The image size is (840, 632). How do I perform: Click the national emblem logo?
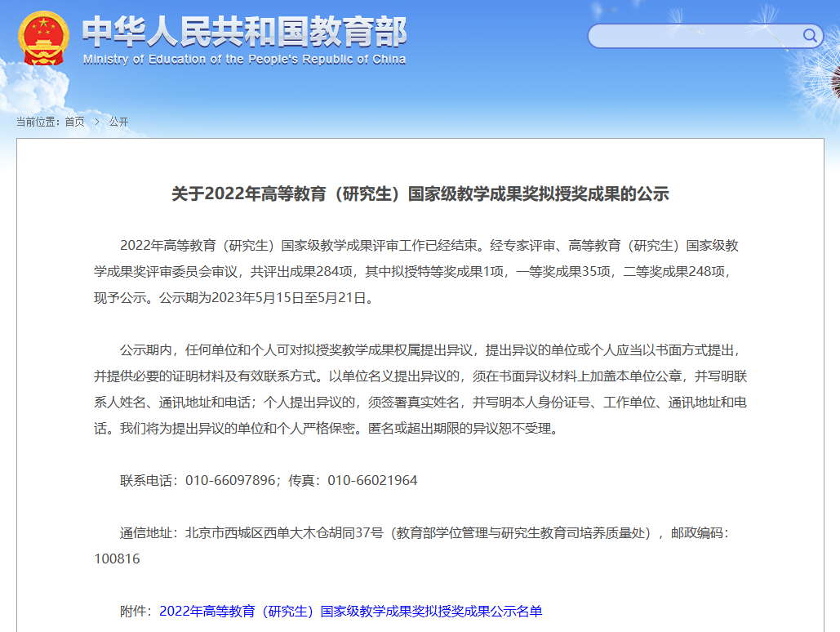[x=43, y=38]
